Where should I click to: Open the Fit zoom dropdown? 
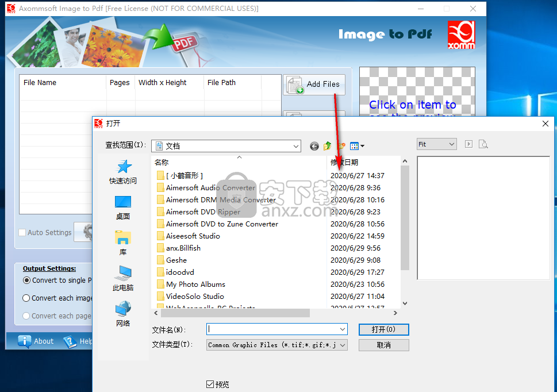(x=437, y=144)
